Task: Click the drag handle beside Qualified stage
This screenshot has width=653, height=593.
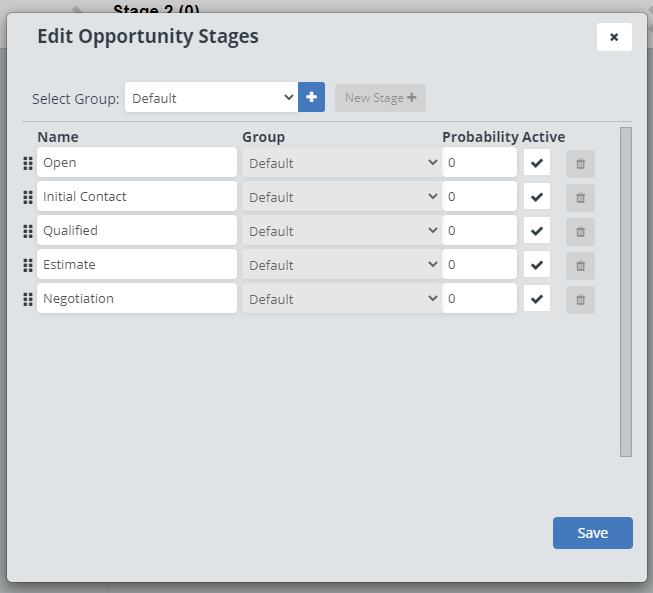Action: tap(28, 231)
